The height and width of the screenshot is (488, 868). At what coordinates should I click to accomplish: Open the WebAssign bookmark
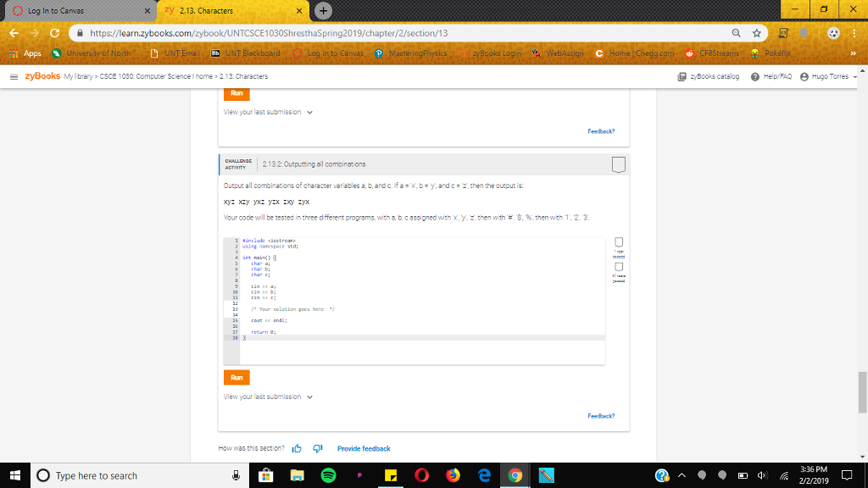point(558,53)
